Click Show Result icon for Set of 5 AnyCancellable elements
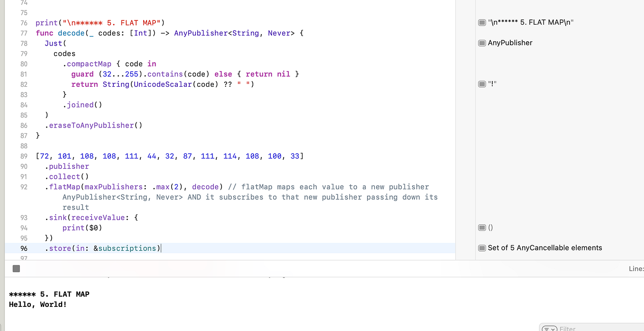644x331 pixels. click(x=482, y=248)
